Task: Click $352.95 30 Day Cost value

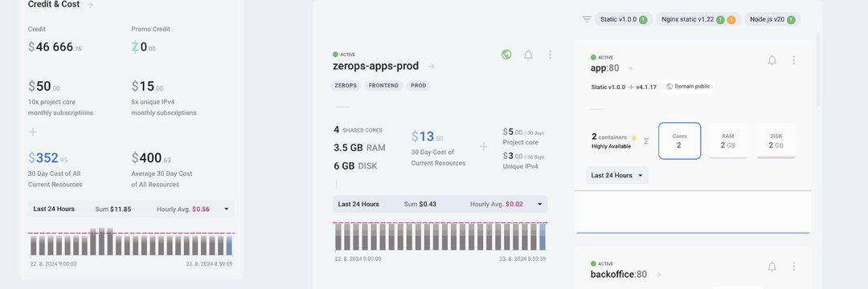Action: pyautogui.click(x=47, y=159)
